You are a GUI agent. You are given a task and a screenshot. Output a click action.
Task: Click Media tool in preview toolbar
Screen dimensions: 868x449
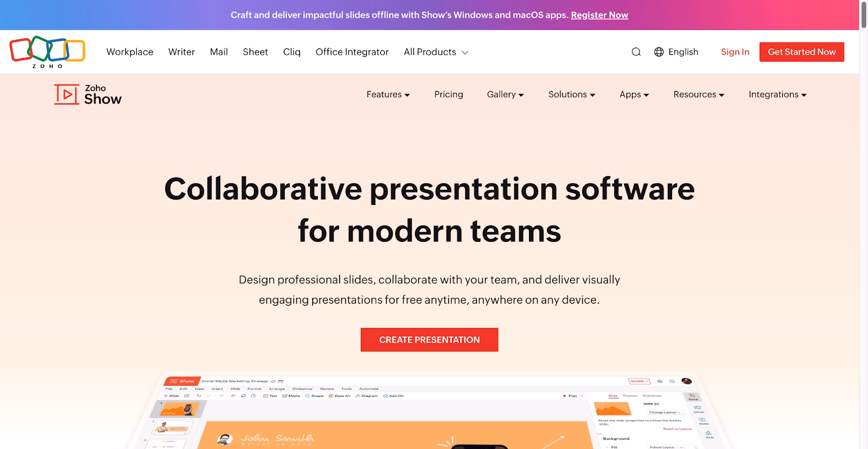[x=291, y=396]
